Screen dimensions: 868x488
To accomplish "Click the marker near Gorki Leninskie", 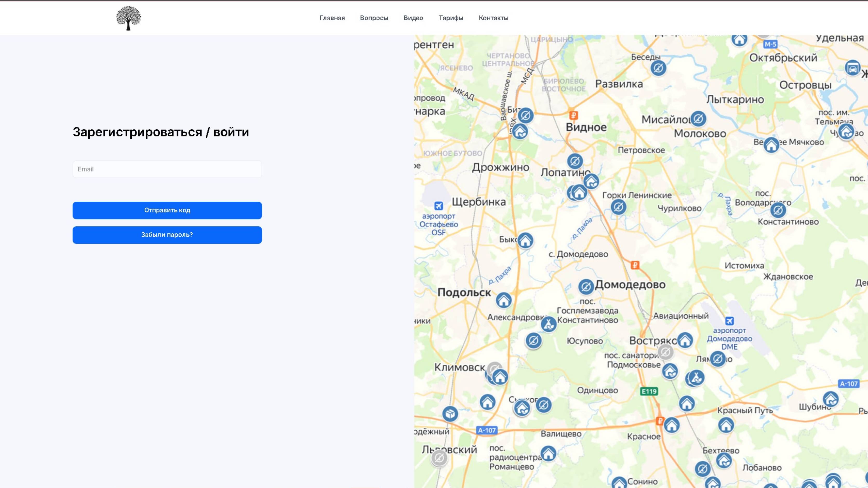I will [x=618, y=207].
